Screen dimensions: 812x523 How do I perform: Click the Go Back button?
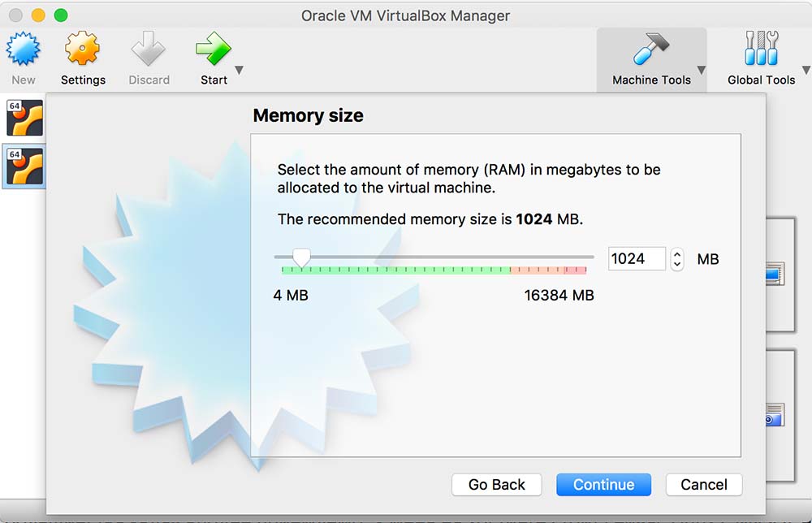497,485
